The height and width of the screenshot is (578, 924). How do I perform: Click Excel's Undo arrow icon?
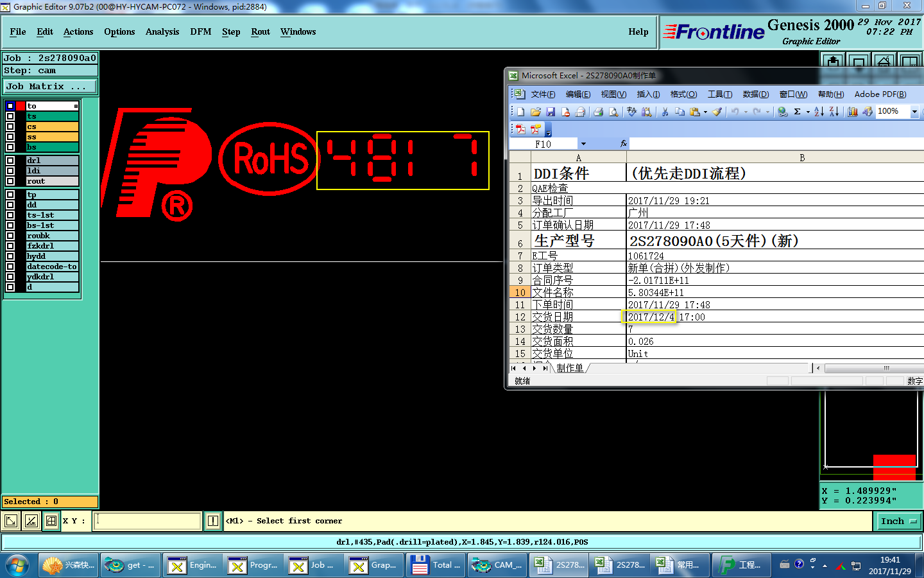[x=735, y=112]
